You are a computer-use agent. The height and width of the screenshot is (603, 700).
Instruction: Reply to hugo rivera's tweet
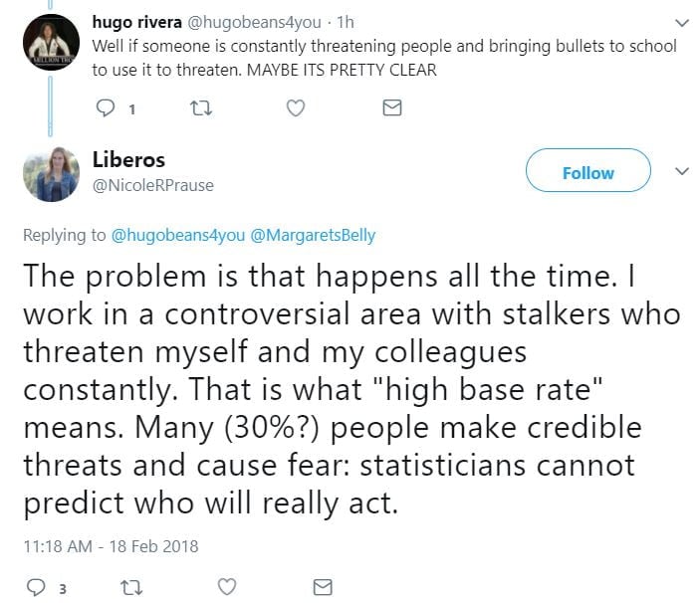104,107
